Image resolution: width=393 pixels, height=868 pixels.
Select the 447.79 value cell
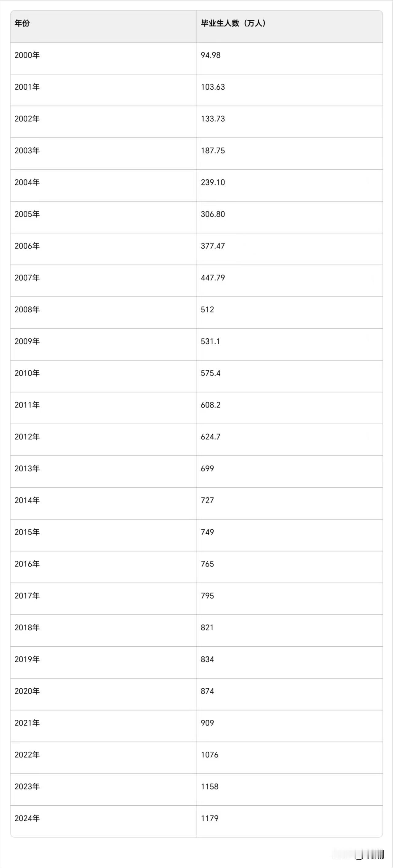tap(213, 278)
